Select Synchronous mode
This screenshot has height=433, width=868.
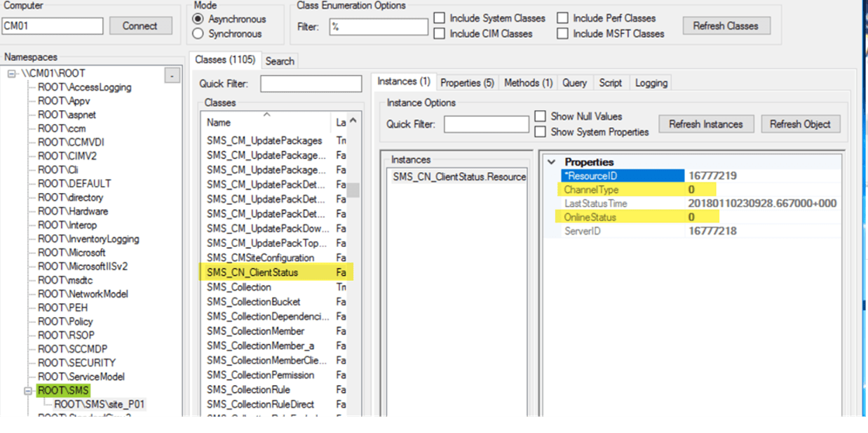click(x=198, y=34)
